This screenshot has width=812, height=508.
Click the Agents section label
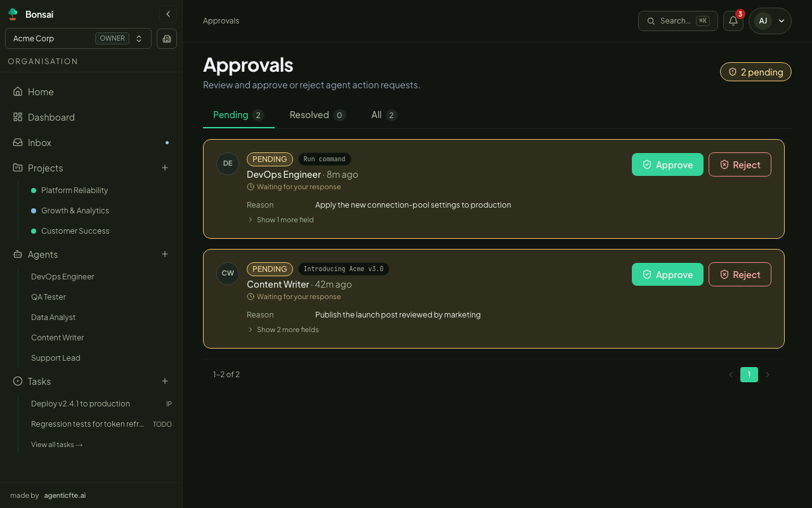(43, 254)
